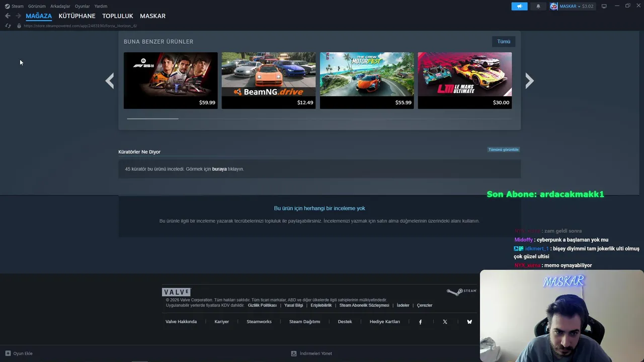Open the Çerezler link
The height and width of the screenshot is (362, 644).
tap(425, 305)
